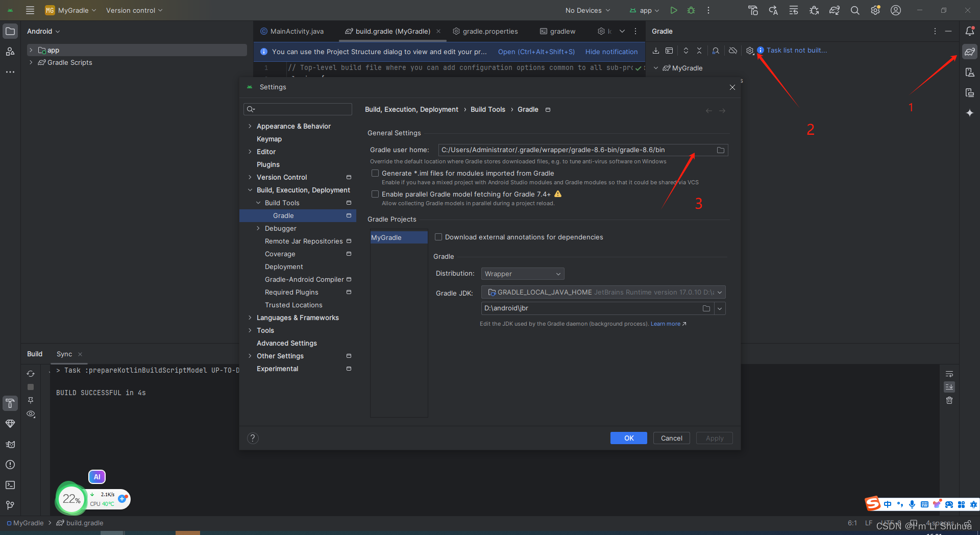The image size is (980, 535).
Task: Open the Version control menu
Action: 134,10
